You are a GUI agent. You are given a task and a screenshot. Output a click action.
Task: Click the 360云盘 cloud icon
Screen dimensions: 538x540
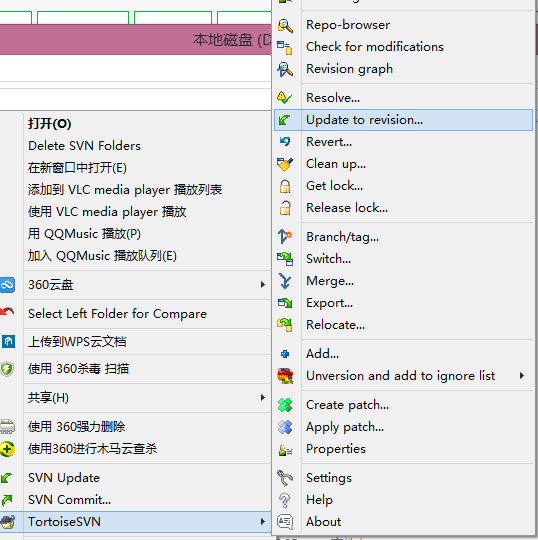7,285
